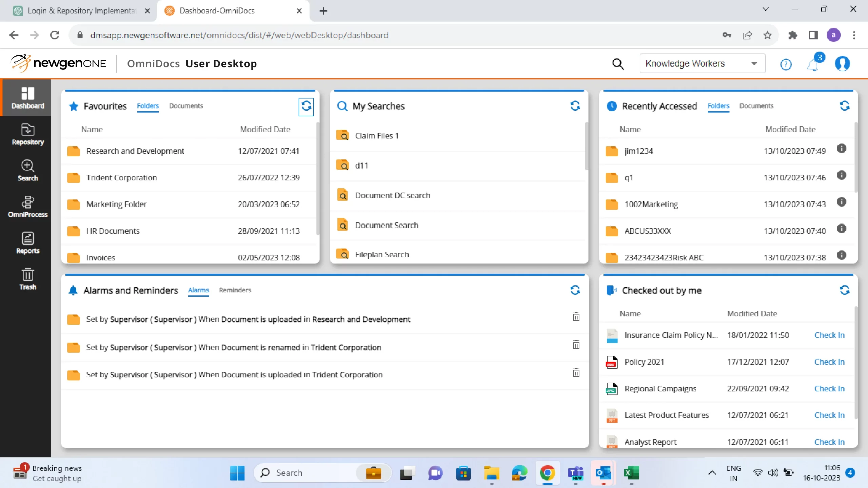Image resolution: width=868 pixels, height=488 pixels.
Task: Show info for the ABCUS33XXX folder
Action: [x=842, y=229]
